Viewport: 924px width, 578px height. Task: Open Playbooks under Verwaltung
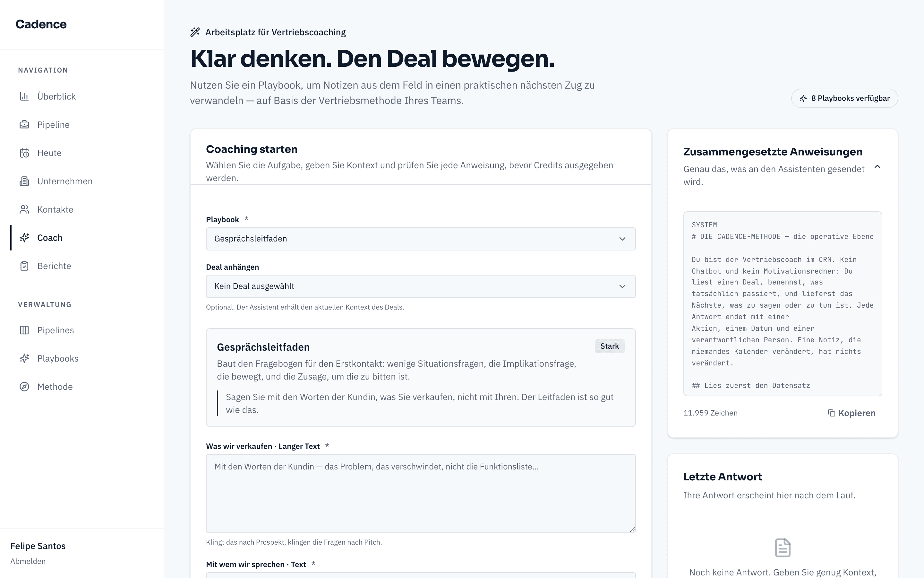tap(82, 359)
